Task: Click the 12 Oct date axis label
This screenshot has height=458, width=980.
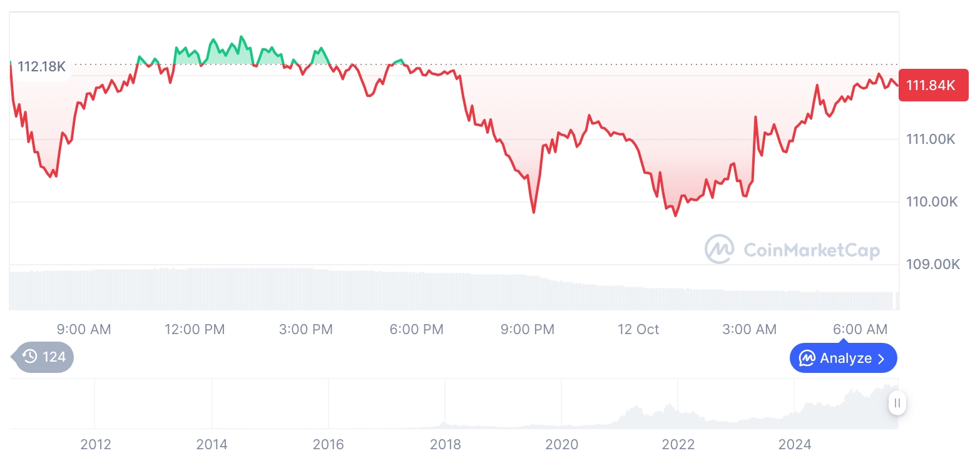Action: 638,329
